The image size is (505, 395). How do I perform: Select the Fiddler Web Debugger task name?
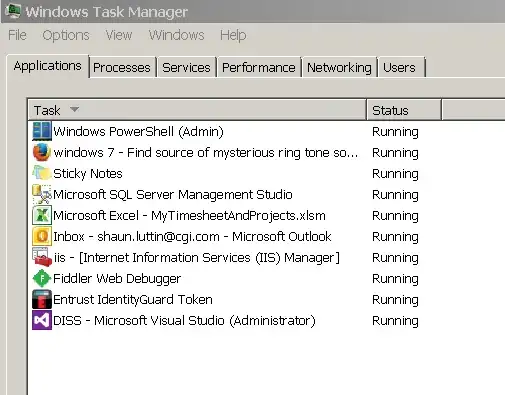coord(117,278)
